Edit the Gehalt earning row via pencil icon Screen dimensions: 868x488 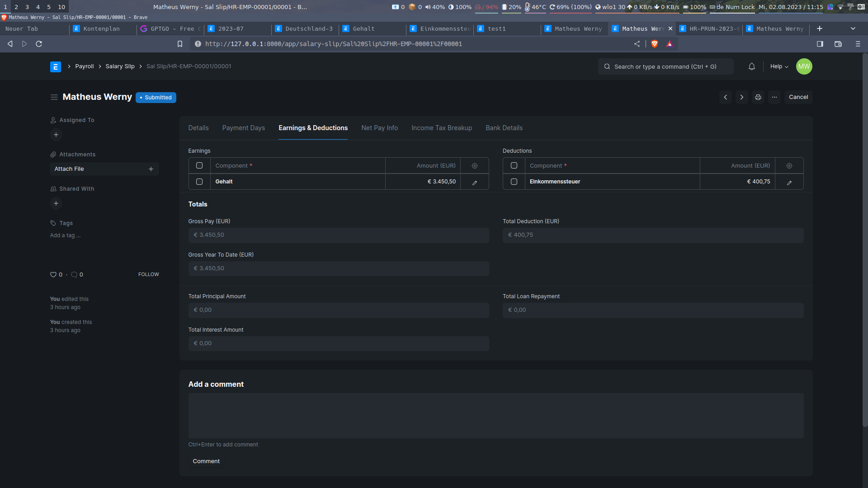pos(474,182)
